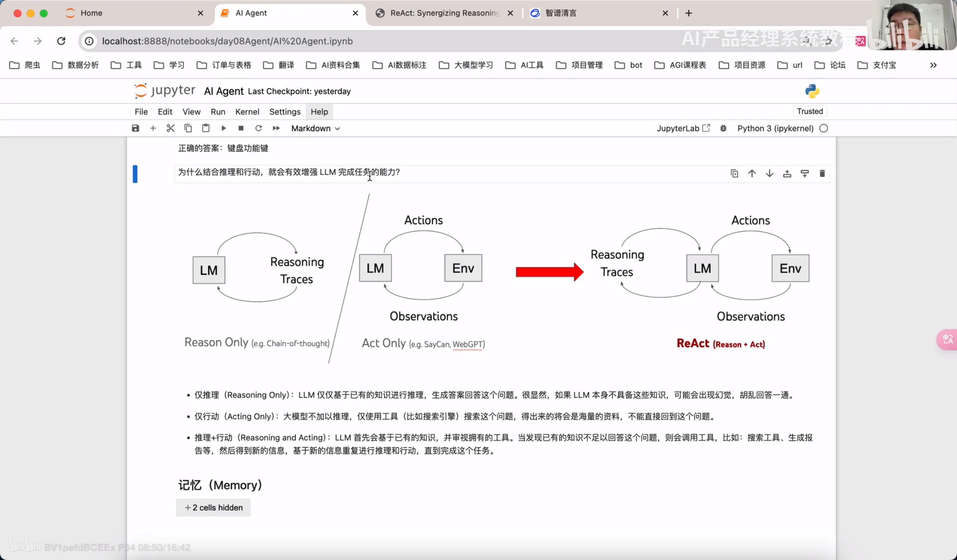Restart kernel and run all cells

pyautogui.click(x=276, y=128)
